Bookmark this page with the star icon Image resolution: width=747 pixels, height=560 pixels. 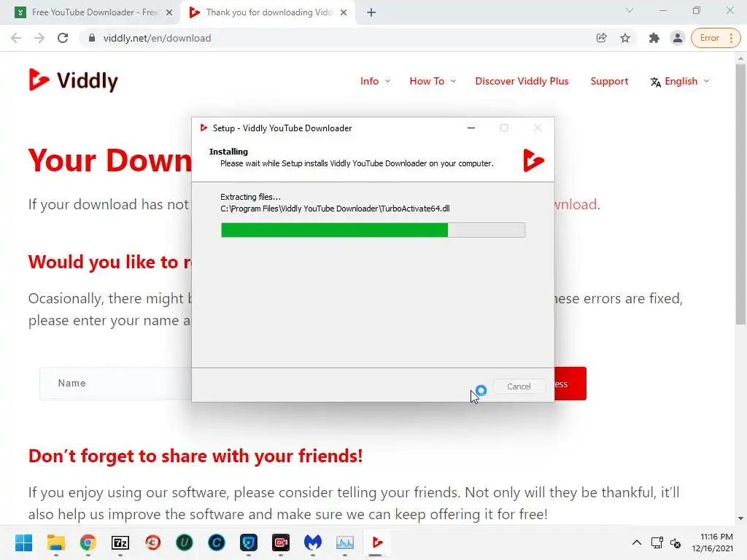[625, 38]
